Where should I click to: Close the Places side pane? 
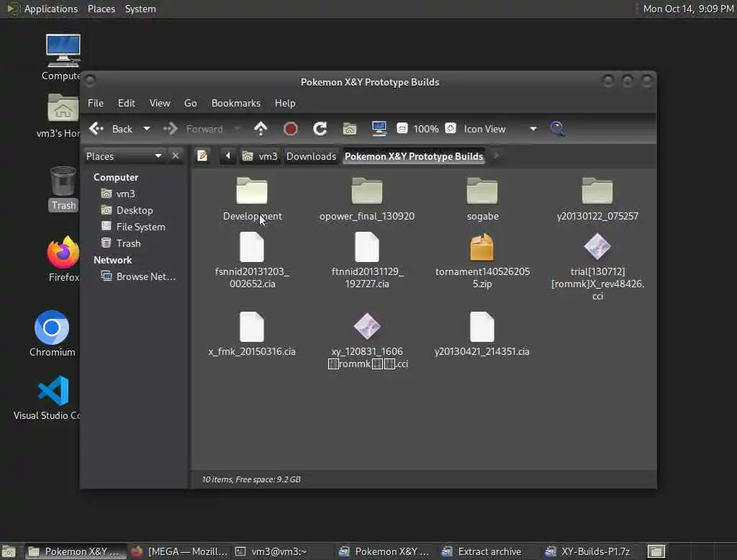(176, 156)
